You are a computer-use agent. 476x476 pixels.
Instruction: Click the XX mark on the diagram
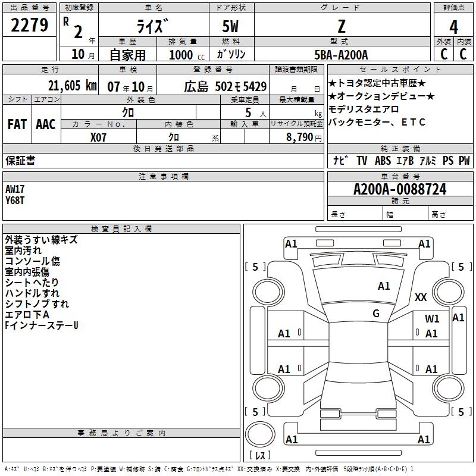pyautogui.click(x=421, y=297)
